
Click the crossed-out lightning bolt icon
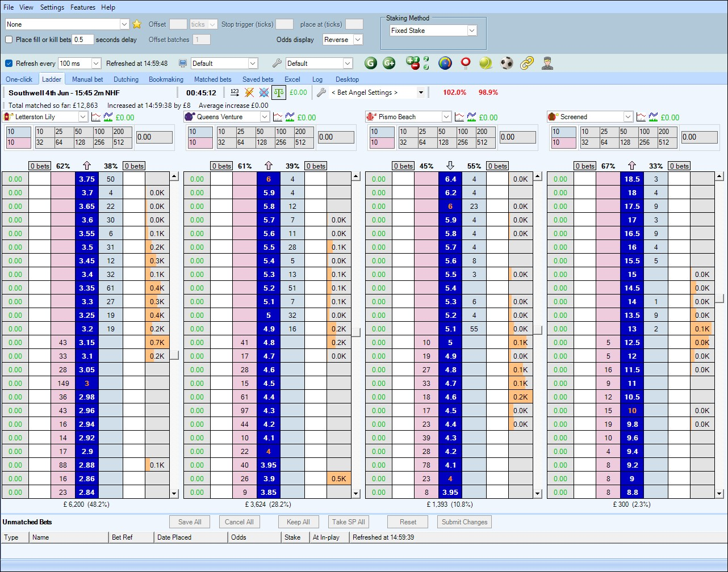tap(249, 92)
